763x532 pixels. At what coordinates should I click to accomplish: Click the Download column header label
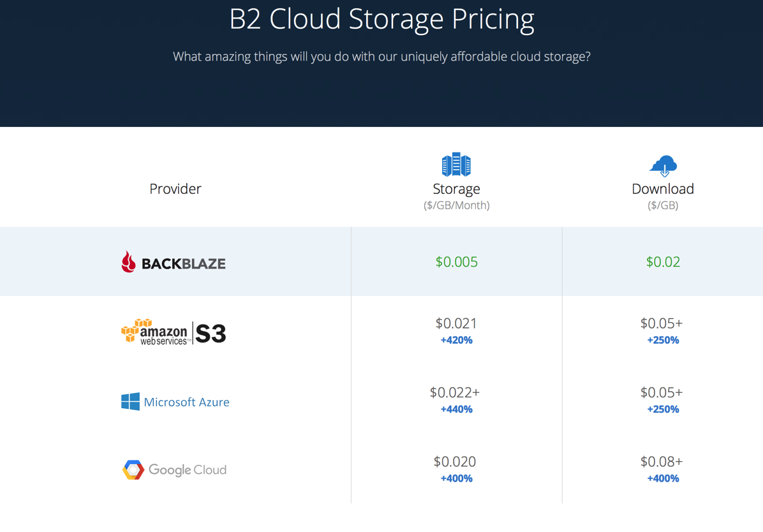coord(662,189)
